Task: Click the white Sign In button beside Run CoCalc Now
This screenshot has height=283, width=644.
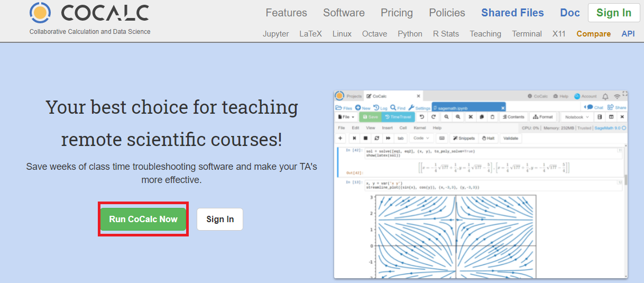Action: click(x=220, y=219)
